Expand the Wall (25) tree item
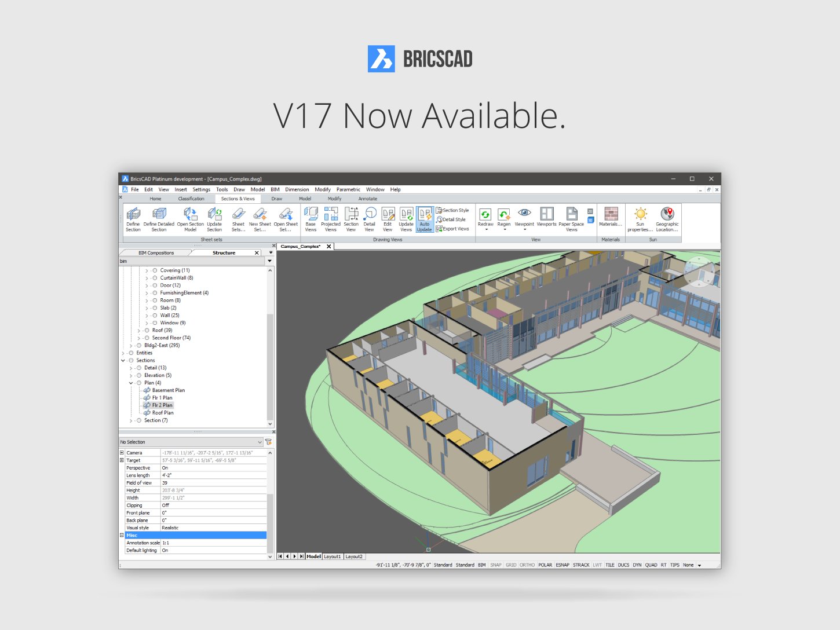 tap(146, 315)
